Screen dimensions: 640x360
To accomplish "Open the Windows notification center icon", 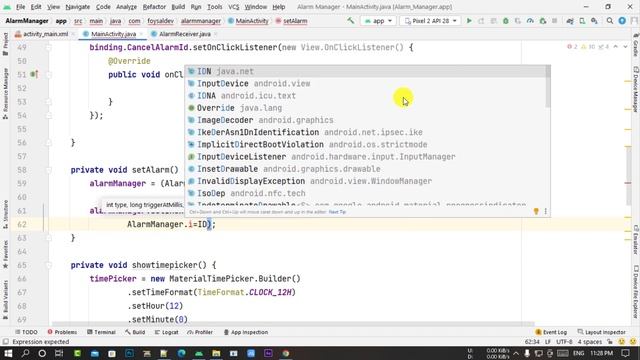I will (625, 353).
